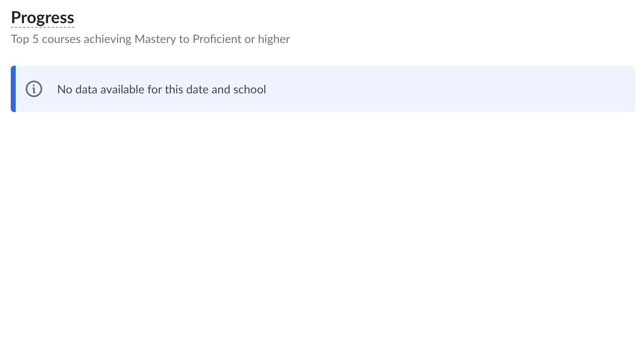Click the word 'courses' in the subtitle
Viewport: 644px width, 348px height.
[x=61, y=39]
